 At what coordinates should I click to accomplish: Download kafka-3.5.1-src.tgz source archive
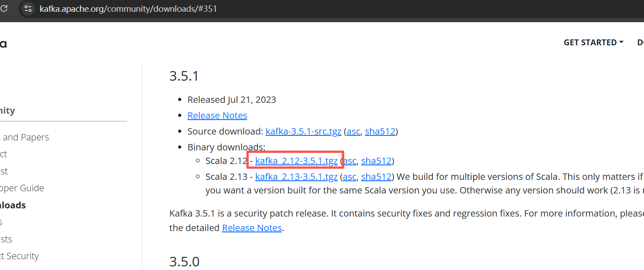[x=303, y=132]
